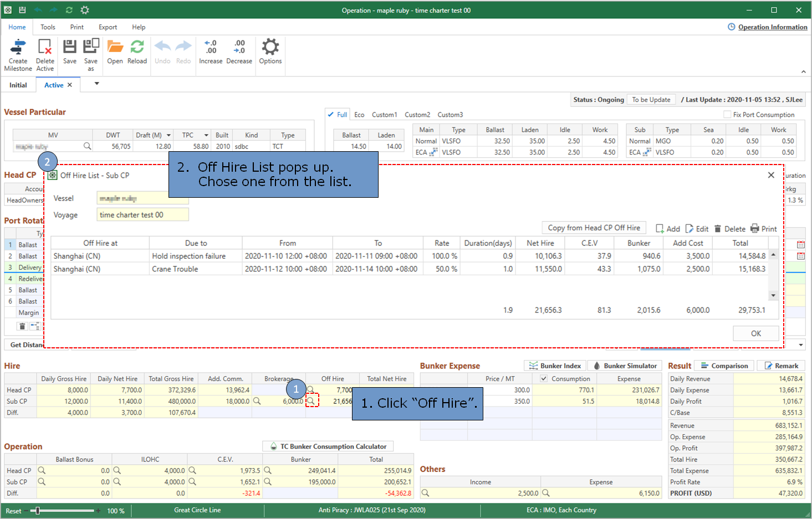812x519 pixels.
Task: Open the dropdown arrow beside Active tab
Action: click(97, 84)
